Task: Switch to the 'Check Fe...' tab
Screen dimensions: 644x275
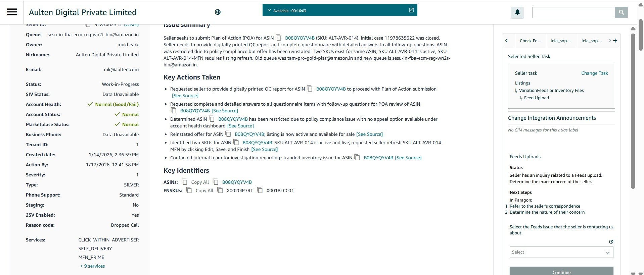Action: coord(531,41)
